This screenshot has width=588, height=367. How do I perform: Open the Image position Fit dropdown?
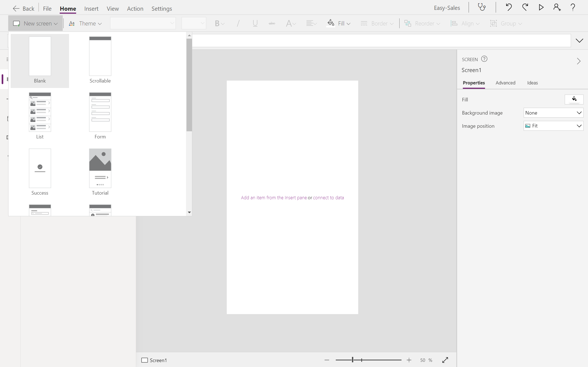[553, 126]
